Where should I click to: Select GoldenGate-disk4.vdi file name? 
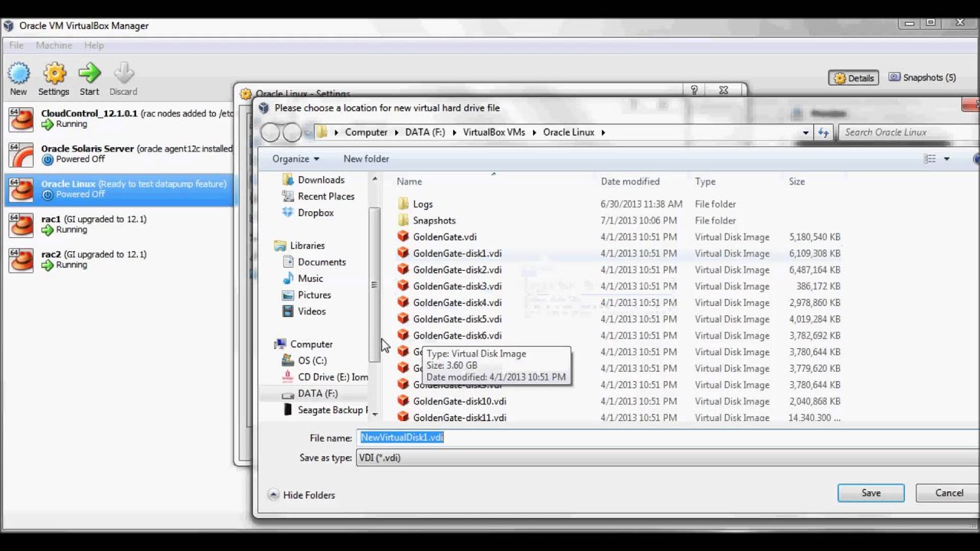coord(457,303)
